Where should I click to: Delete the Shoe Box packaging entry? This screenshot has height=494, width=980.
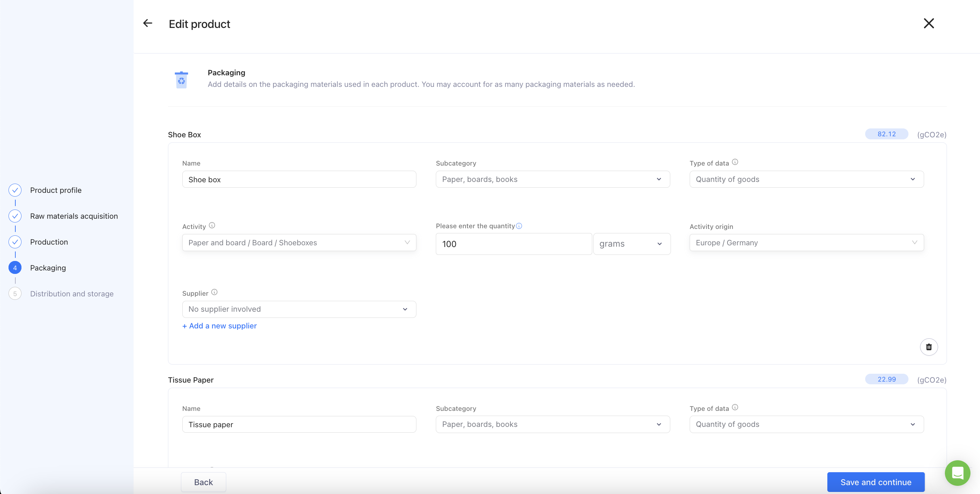point(929,347)
